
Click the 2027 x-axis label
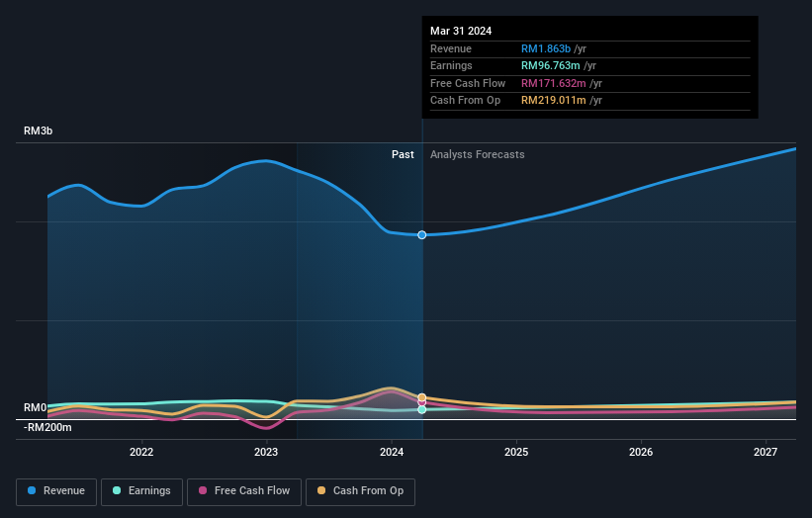[766, 453]
